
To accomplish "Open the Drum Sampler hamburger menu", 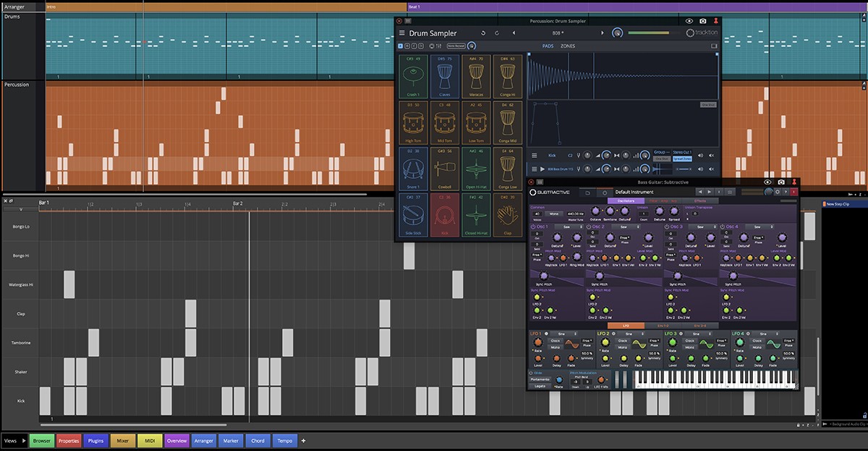I will click(402, 33).
